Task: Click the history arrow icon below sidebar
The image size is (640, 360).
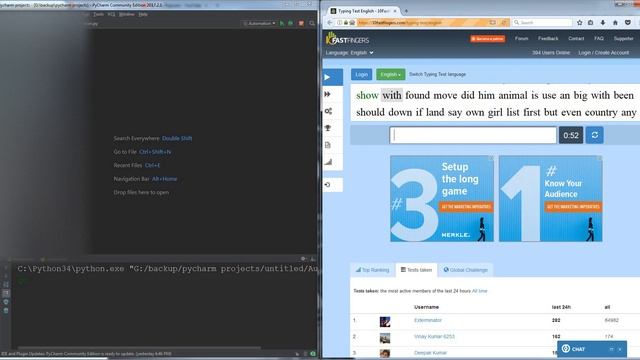Action: click(x=327, y=184)
